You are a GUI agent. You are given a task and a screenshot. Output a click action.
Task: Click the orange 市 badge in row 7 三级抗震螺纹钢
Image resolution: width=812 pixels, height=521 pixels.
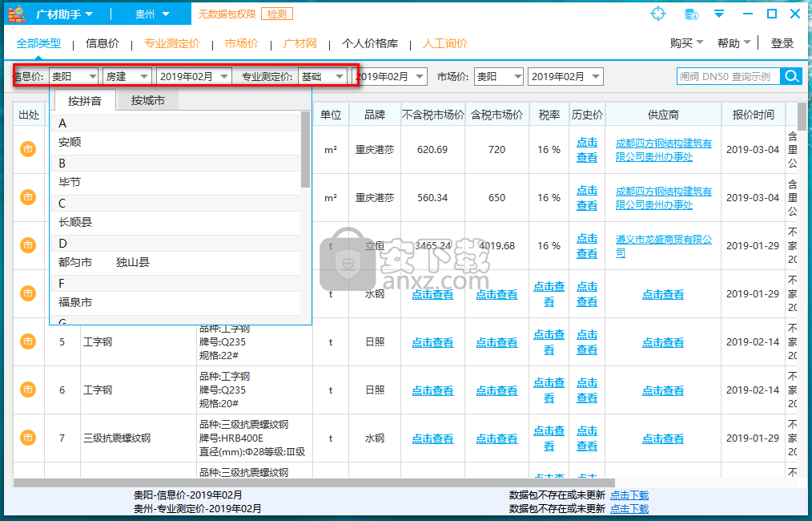(28, 438)
